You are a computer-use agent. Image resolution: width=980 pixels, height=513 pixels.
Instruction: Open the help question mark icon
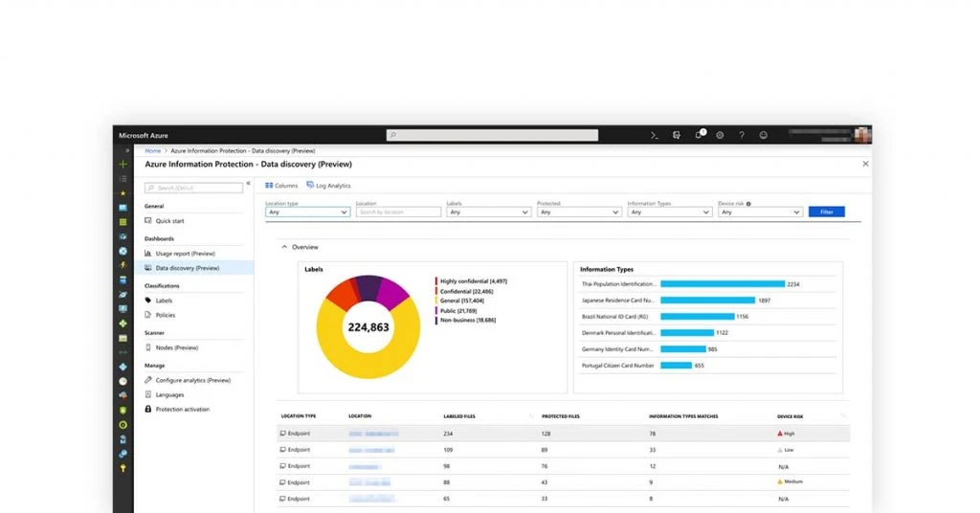(742, 135)
